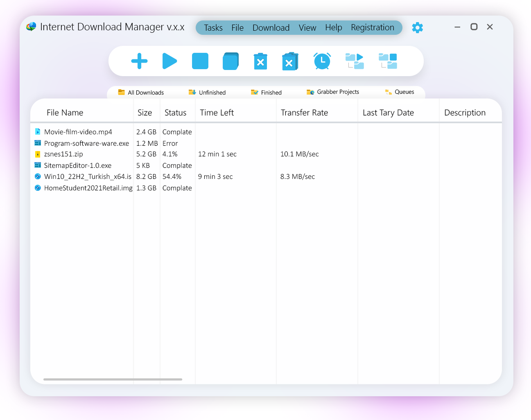This screenshot has width=531, height=420.
Task: Click the play icon to resume download
Action: coord(169,61)
